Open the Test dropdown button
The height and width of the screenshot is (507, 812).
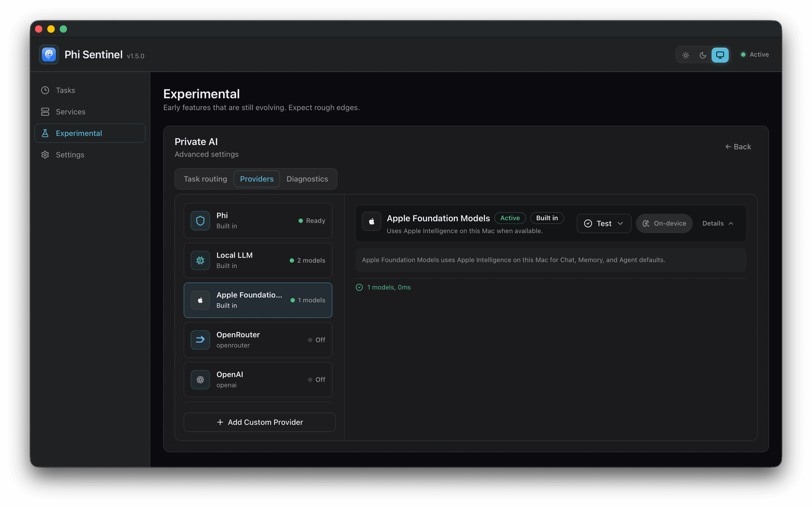click(x=604, y=223)
